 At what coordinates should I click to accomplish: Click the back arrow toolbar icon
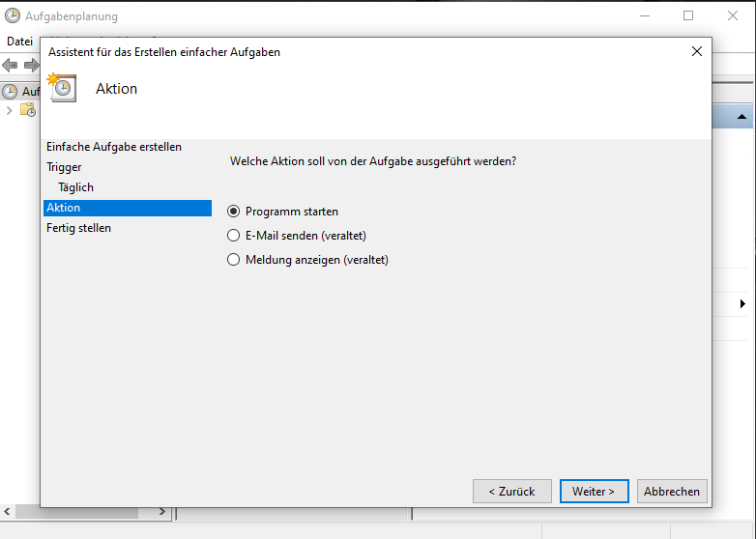[x=10, y=65]
